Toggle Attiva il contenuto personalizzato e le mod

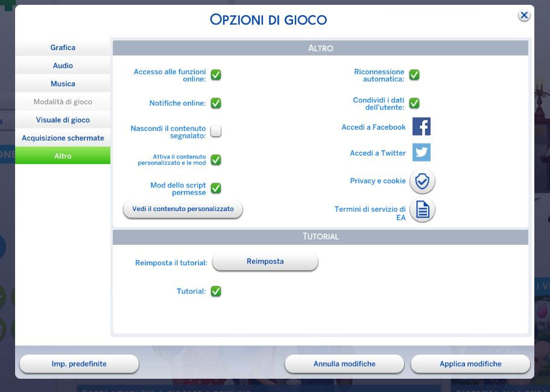pos(215,160)
